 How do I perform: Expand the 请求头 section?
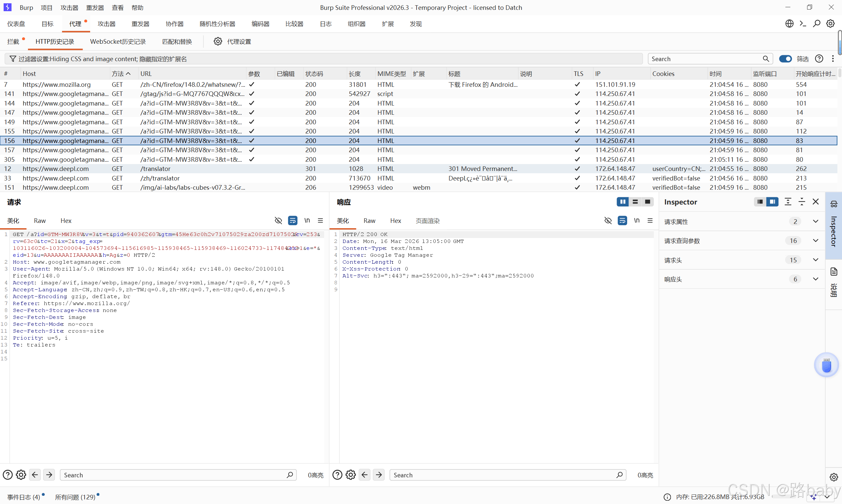click(815, 260)
